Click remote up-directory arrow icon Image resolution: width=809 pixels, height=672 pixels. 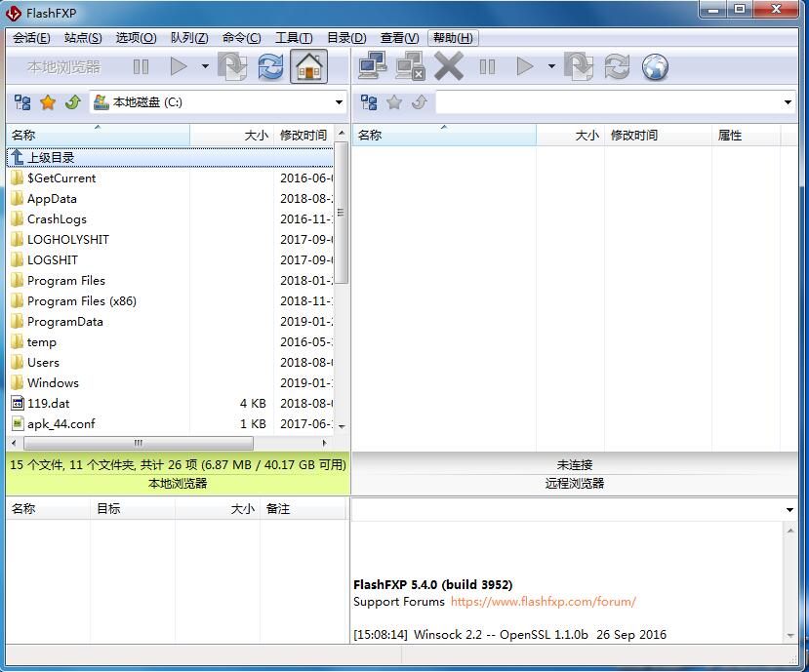(x=420, y=102)
